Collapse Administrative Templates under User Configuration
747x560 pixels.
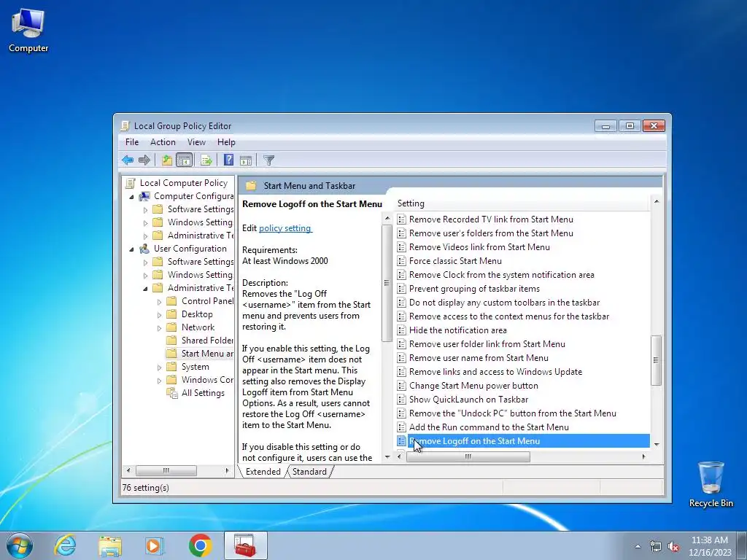[145, 289]
